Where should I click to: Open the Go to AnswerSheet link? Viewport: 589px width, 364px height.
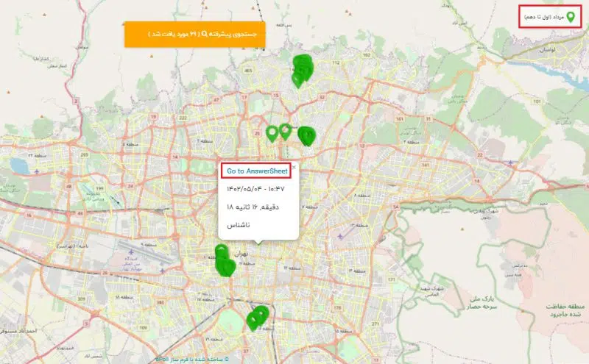coord(257,171)
